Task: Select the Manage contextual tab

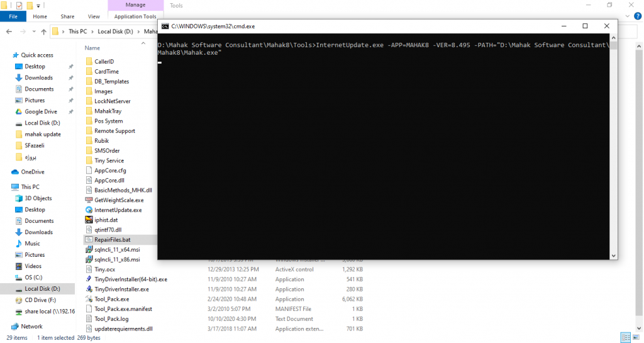Action: click(136, 5)
